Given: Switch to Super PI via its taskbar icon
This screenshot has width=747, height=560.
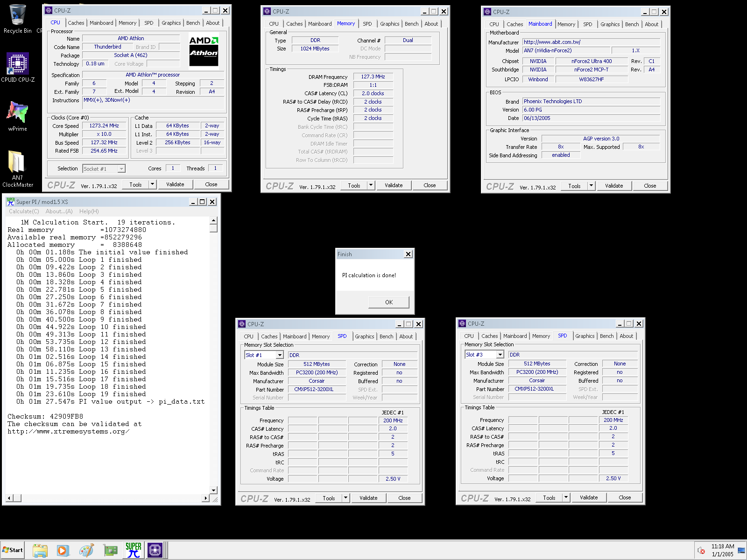Looking at the screenshot, I should click(134, 550).
